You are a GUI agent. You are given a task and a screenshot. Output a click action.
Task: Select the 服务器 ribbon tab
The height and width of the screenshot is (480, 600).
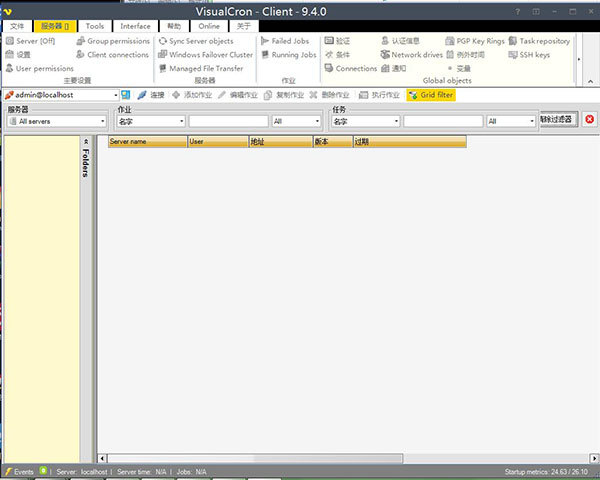(x=55, y=26)
